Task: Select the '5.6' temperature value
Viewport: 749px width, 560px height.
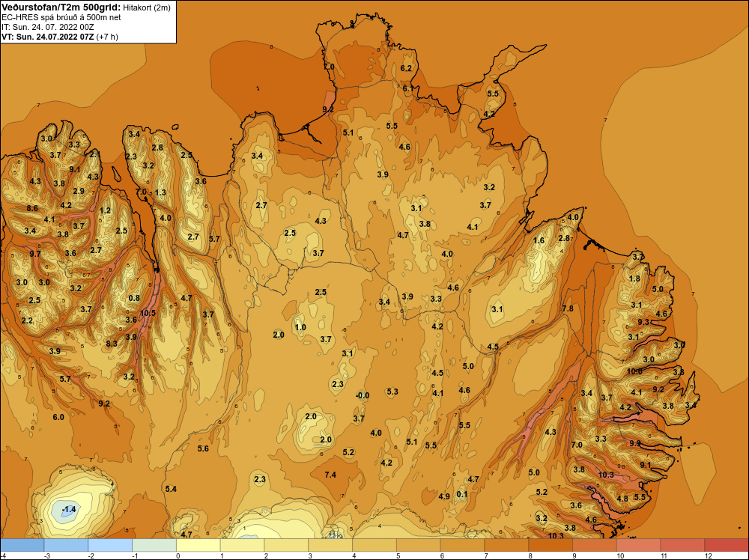Action: [203, 448]
